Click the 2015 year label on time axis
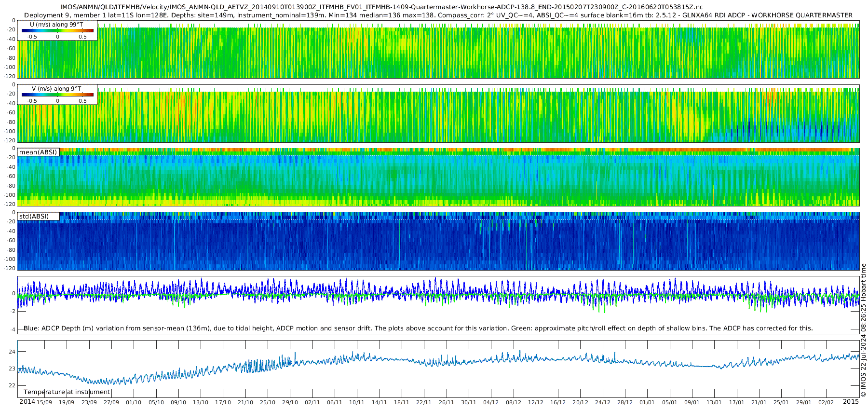 tap(851, 402)
